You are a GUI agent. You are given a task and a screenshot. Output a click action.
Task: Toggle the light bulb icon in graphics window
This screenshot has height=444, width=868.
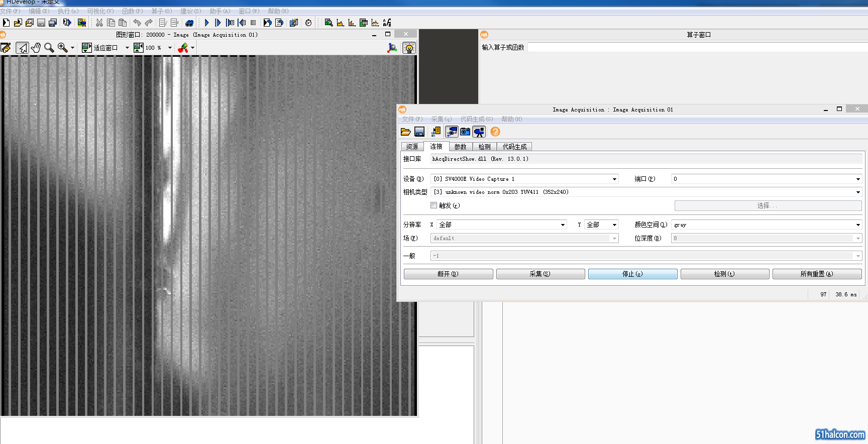(x=409, y=48)
